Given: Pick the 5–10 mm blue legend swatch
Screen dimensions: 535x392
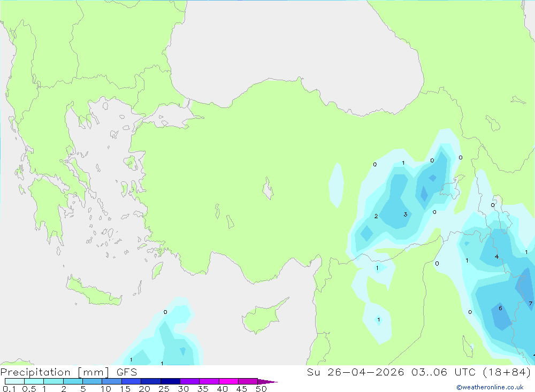Looking at the screenshot, I should click(x=93, y=381).
